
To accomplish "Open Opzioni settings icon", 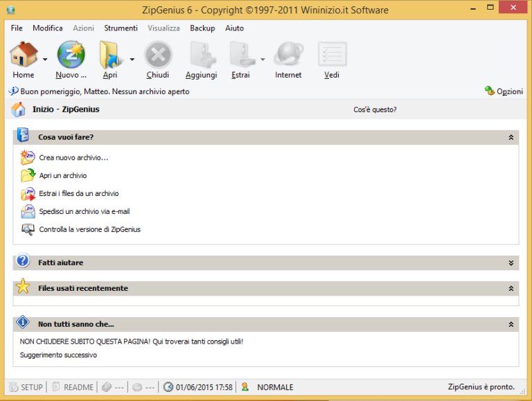I will tap(490, 91).
